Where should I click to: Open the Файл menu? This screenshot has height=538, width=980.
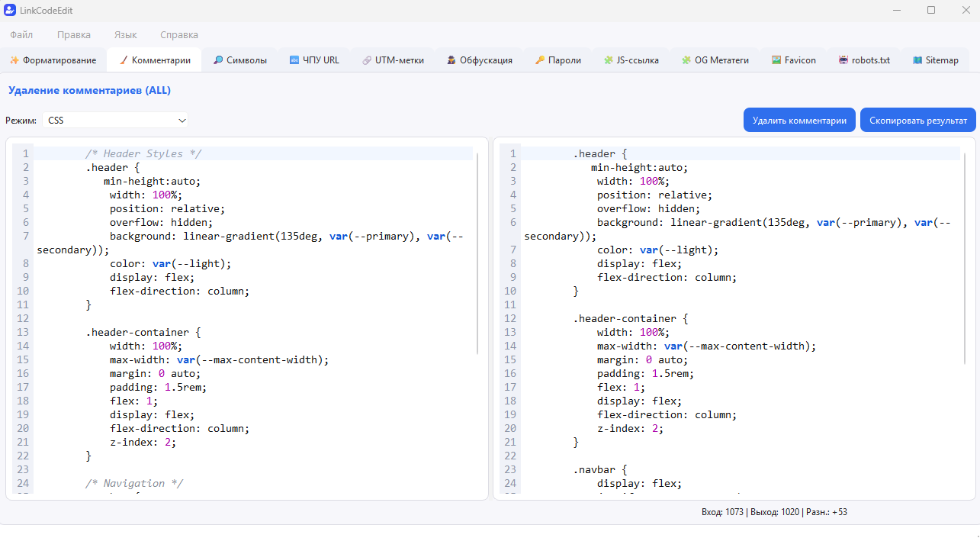21,34
